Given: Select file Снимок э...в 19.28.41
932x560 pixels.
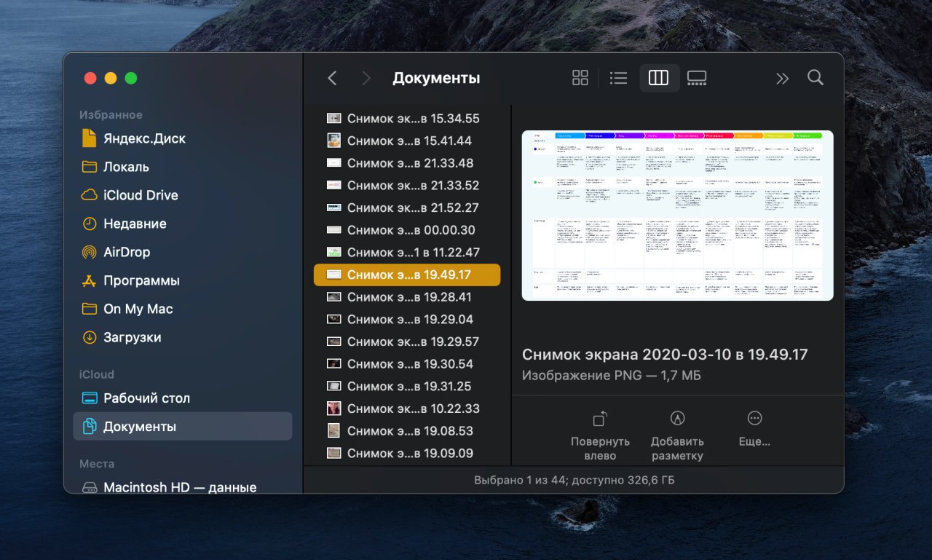Looking at the screenshot, I should click(x=407, y=297).
